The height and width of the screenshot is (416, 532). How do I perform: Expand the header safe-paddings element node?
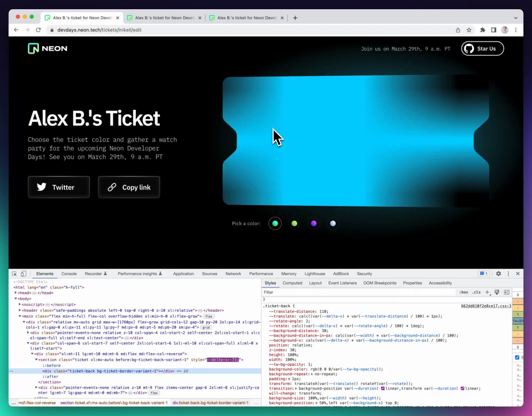[20, 310]
